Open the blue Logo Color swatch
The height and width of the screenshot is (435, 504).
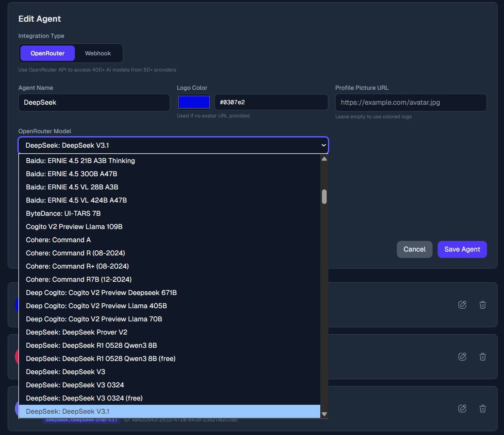(x=194, y=102)
